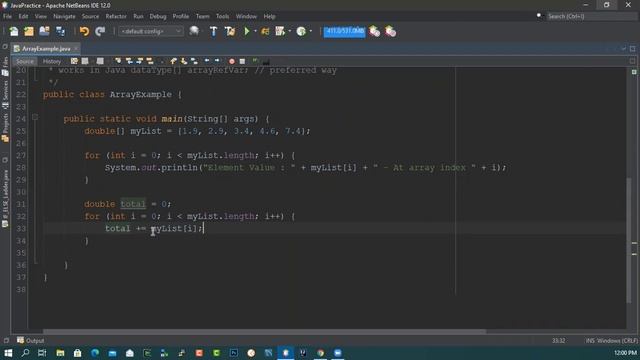Shift line left icon

coord(207,61)
